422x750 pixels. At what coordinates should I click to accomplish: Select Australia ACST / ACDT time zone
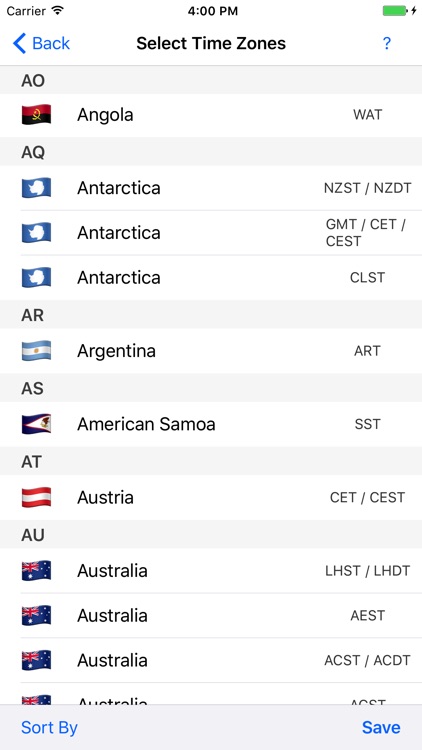click(211, 660)
